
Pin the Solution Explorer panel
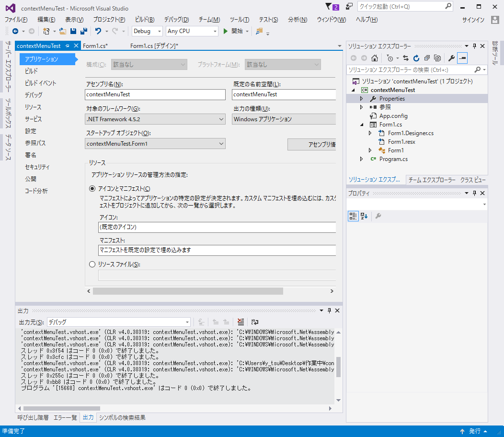pos(474,46)
